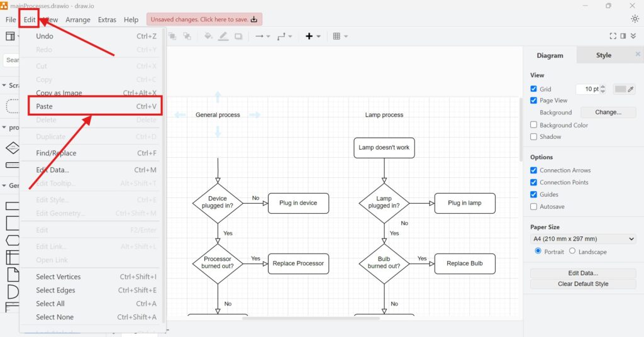Disable the Grid checkbox

tap(534, 89)
